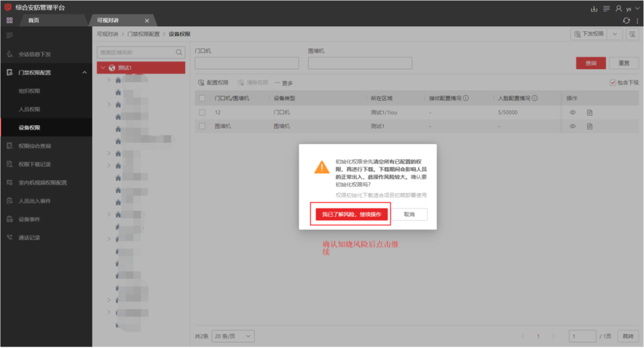Click the 重置 button
Screen dimensions: 644x348
click(x=624, y=63)
